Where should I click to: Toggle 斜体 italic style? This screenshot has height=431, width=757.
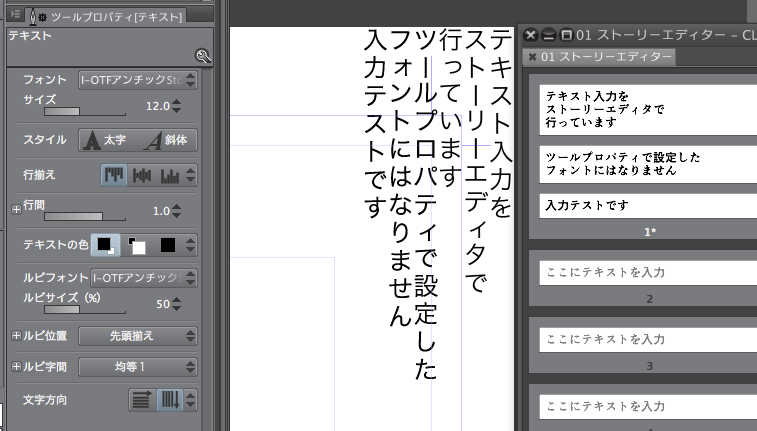point(166,140)
